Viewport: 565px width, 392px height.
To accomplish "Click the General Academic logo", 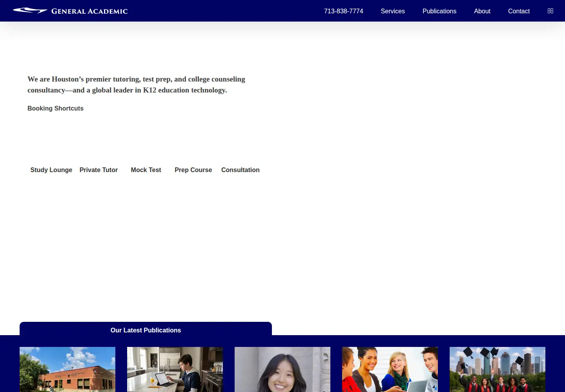I will [x=70, y=11].
